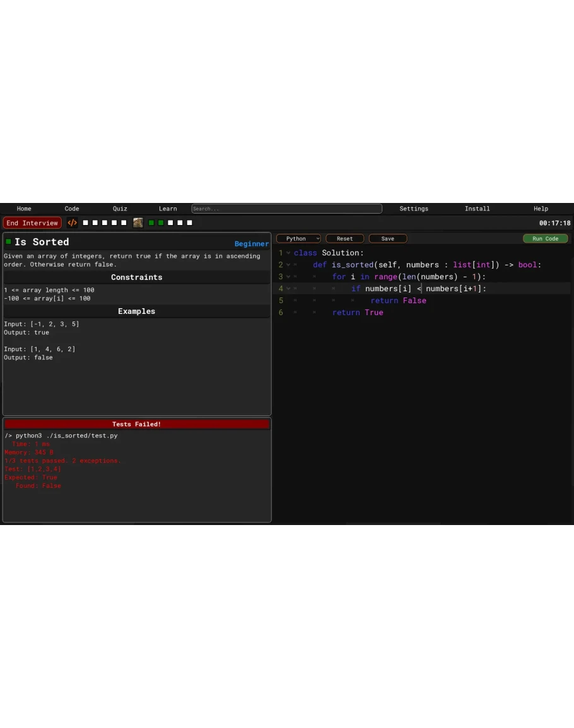Click the green status square beside Is Sorted
Image resolution: width=574 pixels, height=728 pixels.
click(x=8, y=242)
